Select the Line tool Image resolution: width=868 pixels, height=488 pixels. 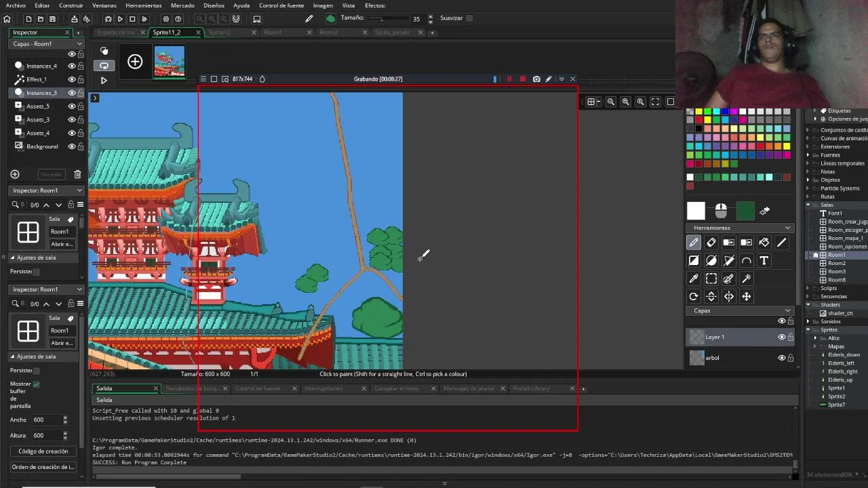[782, 243]
